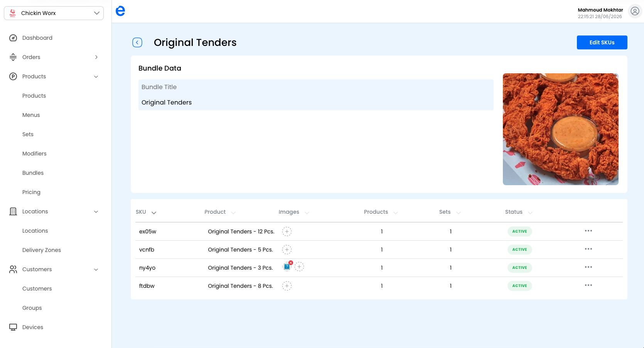Open more options for ny4yo row
The height and width of the screenshot is (348, 644).
588,267
